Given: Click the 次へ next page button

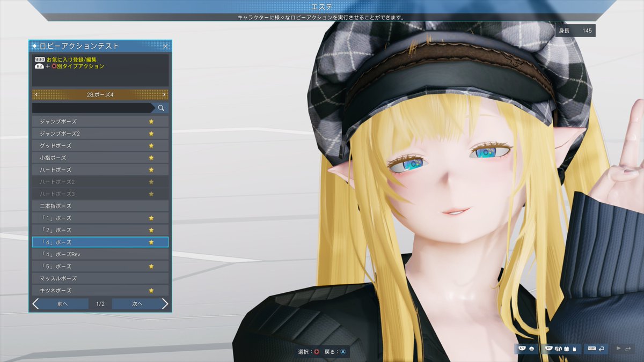Looking at the screenshot, I should click(137, 304).
